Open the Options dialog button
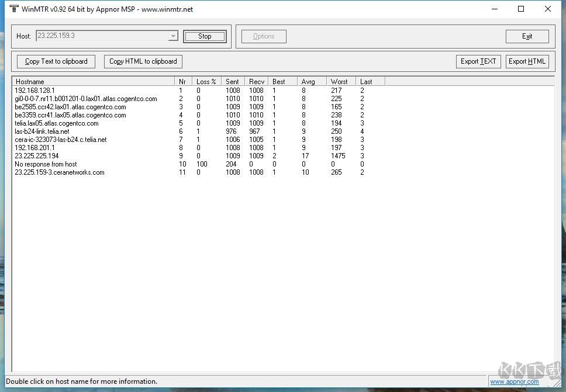Viewport: 566px width, 392px height. pos(264,36)
